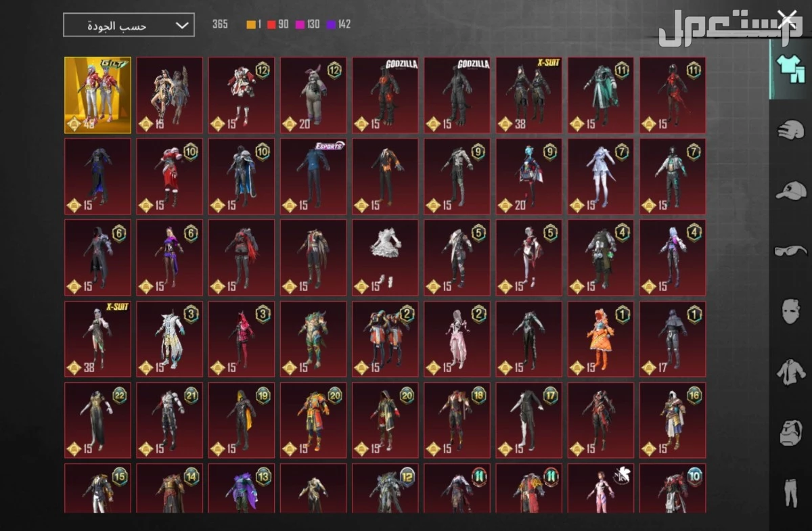Select the level 10 blue-cape knight outfit
812x531 pixels.
242,176
